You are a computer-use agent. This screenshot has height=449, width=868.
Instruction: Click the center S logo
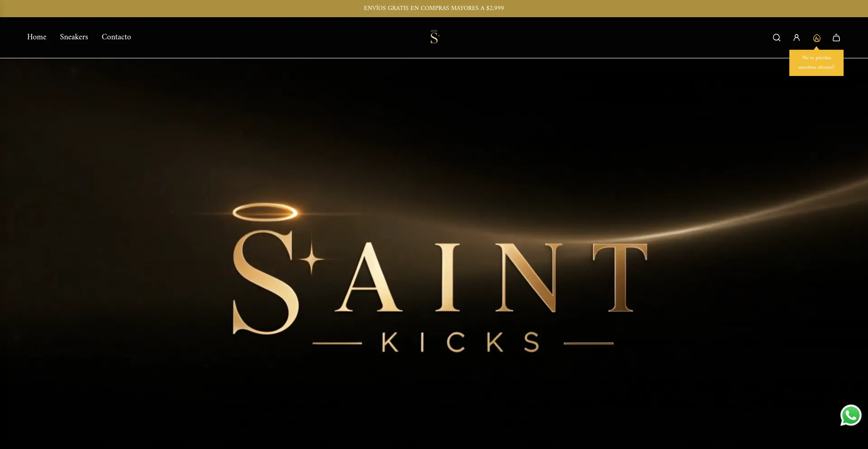tap(434, 37)
